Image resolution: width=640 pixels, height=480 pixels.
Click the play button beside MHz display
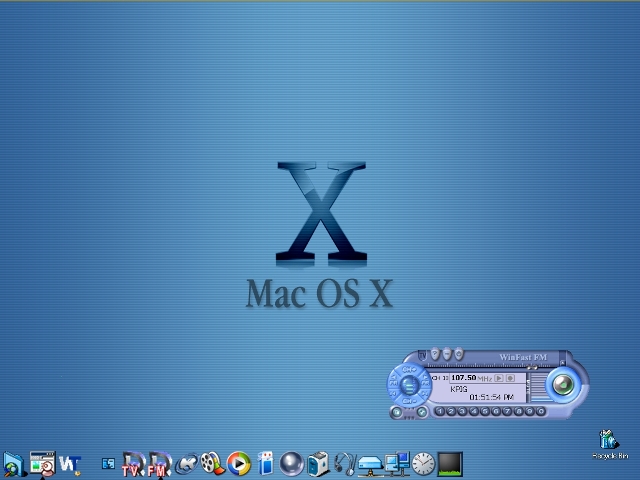click(499, 378)
